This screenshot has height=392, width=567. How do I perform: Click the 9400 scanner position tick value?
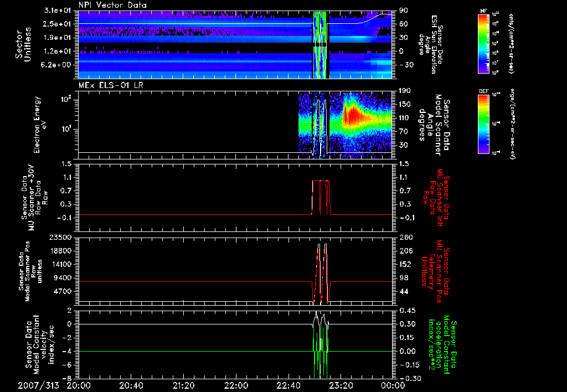[x=62, y=278]
